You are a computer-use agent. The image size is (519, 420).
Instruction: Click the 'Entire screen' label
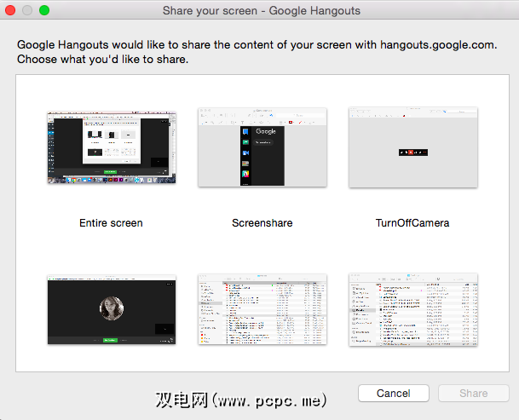pos(111,223)
